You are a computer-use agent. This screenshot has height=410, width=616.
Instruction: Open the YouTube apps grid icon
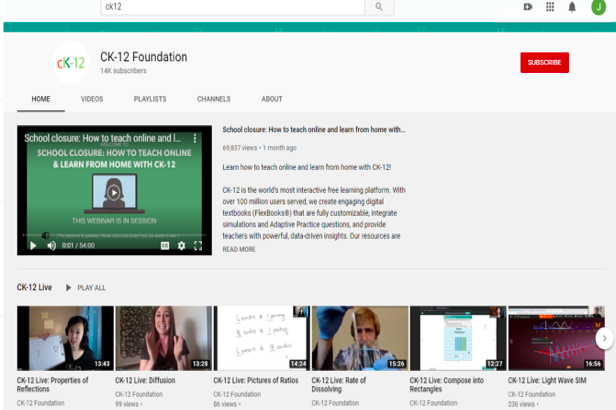[550, 7]
